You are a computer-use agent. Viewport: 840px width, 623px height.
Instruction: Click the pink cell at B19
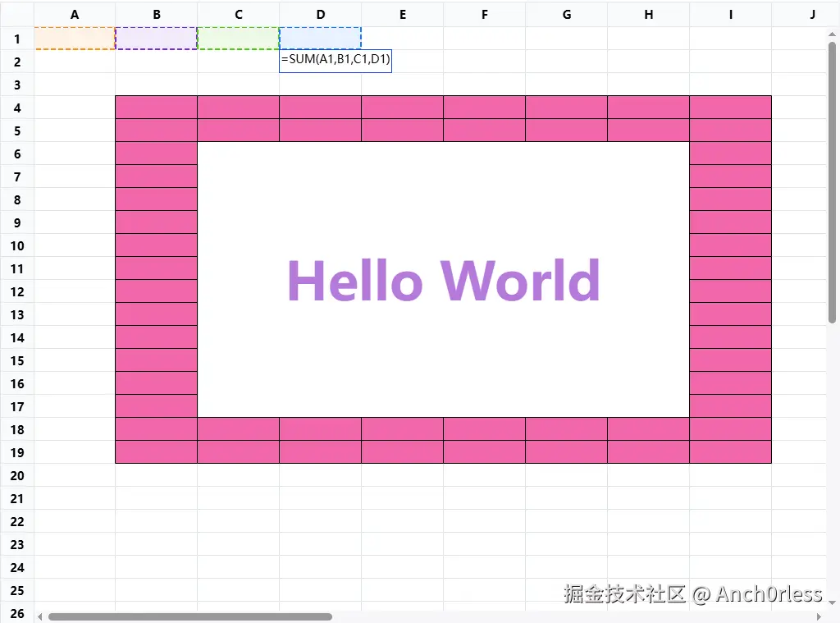coord(157,452)
